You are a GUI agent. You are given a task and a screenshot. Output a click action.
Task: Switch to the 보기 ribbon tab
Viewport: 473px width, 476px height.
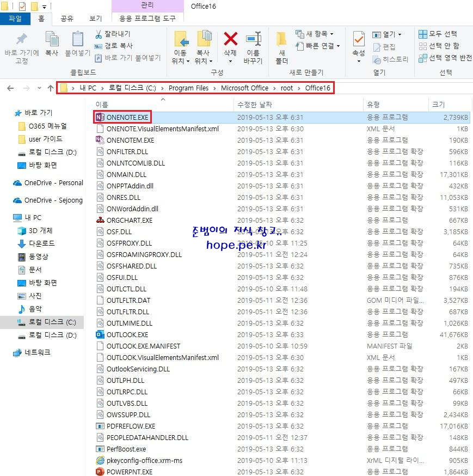pos(96,19)
